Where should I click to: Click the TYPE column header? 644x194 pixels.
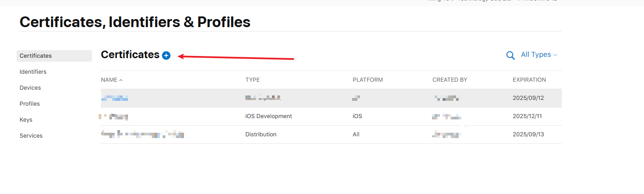click(x=252, y=80)
